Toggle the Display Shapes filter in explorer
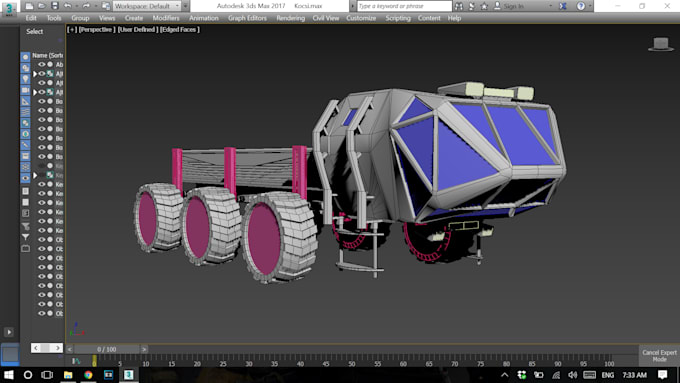Screen dimensions: 680x383 (x=25, y=68)
